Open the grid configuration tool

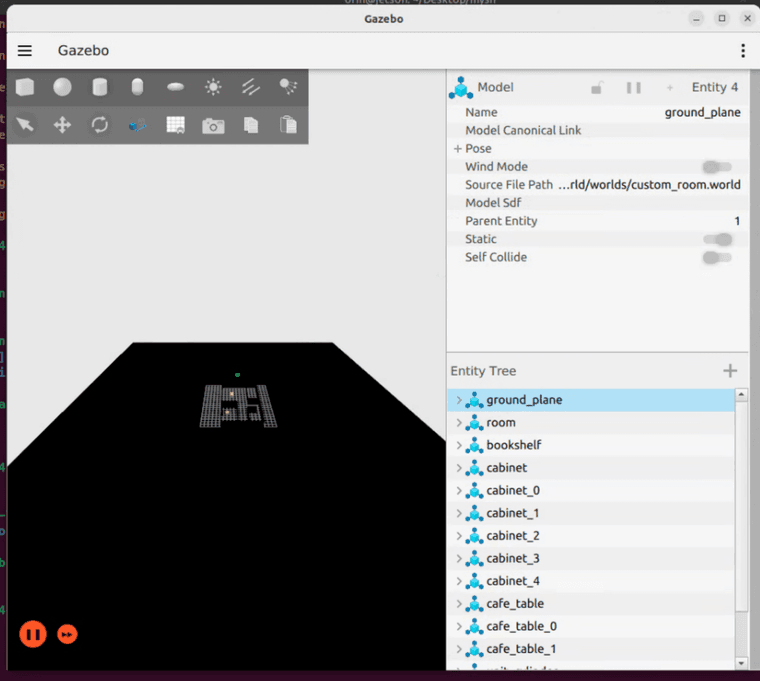(x=175, y=125)
